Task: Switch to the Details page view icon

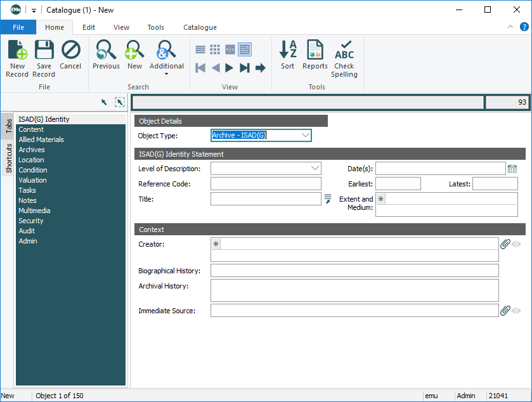Action: tap(245, 49)
